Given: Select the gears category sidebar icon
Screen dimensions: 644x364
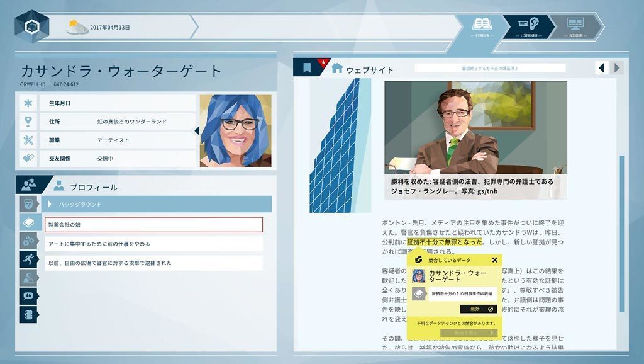Looking at the screenshot, I should (28, 241).
